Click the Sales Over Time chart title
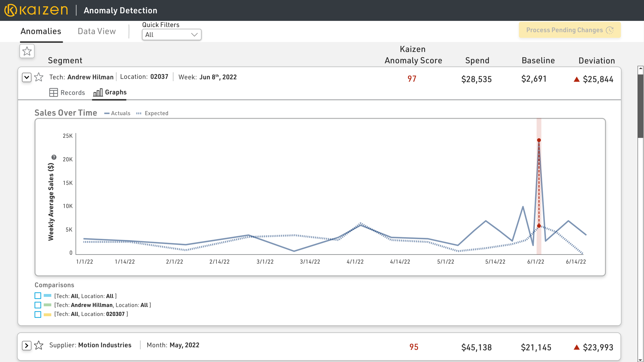This screenshot has width=644, height=362. click(x=66, y=113)
